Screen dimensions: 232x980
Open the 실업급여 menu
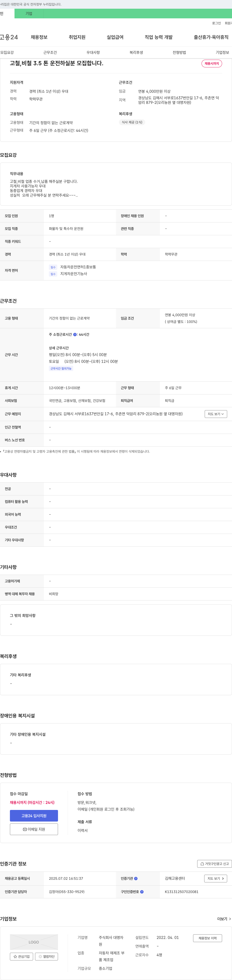click(115, 37)
